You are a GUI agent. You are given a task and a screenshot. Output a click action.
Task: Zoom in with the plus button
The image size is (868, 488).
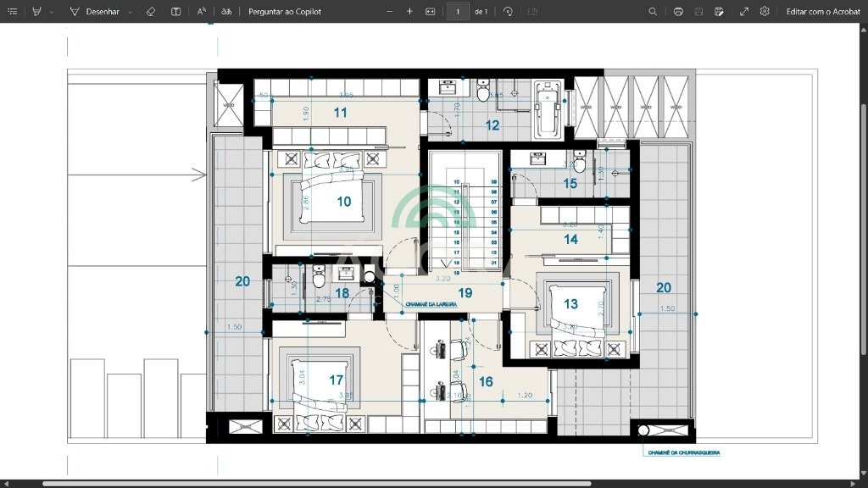[409, 12]
